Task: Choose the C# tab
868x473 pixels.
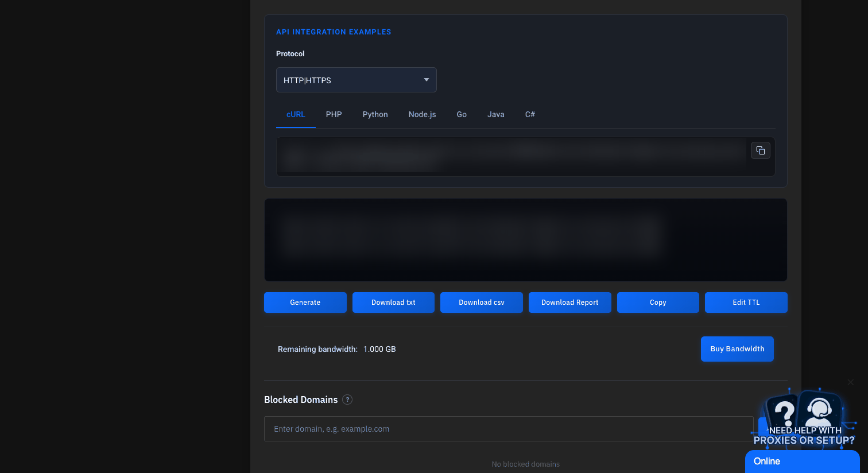Action: point(530,114)
